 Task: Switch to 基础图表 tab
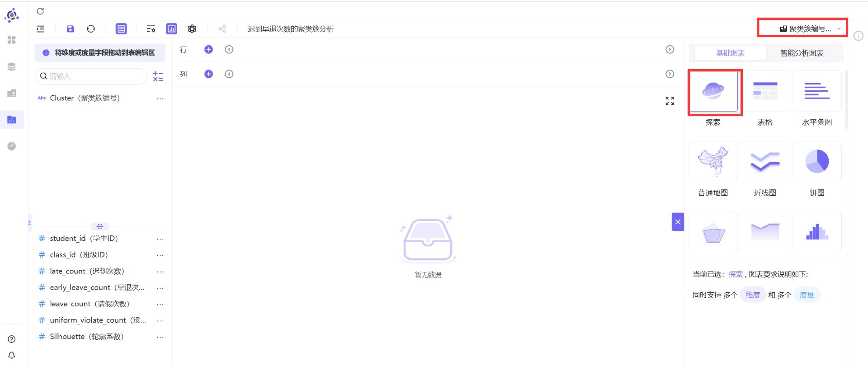(731, 53)
